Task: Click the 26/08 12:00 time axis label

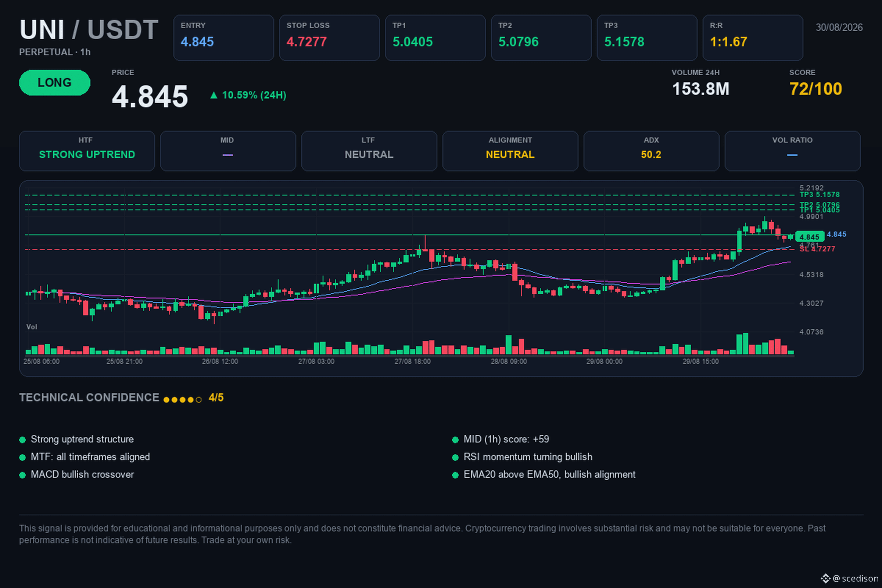Action: click(220, 362)
